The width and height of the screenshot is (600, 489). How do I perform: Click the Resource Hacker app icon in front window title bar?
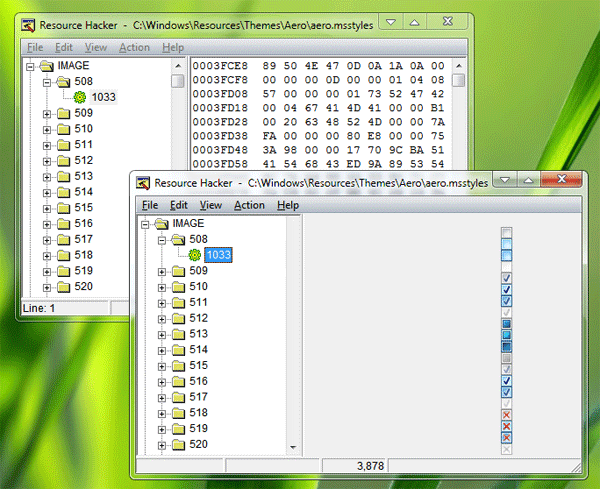coord(143,183)
